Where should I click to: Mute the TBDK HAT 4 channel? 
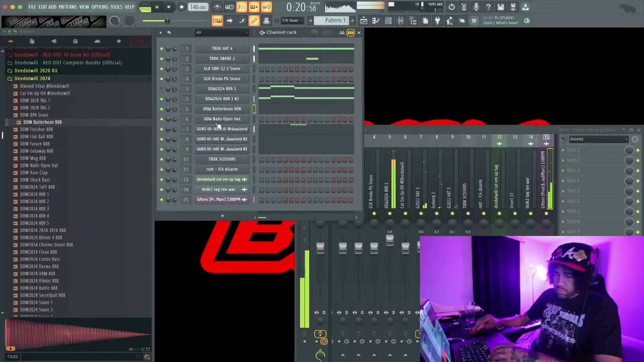tap(162, 49)
